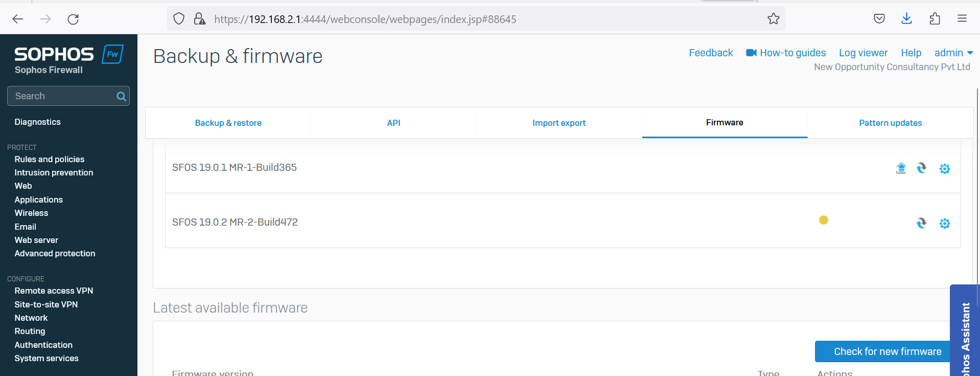This screenshot has width=980, height=376.
Task: Click the yellow active status indicator dot
Action: click(823, 220)
